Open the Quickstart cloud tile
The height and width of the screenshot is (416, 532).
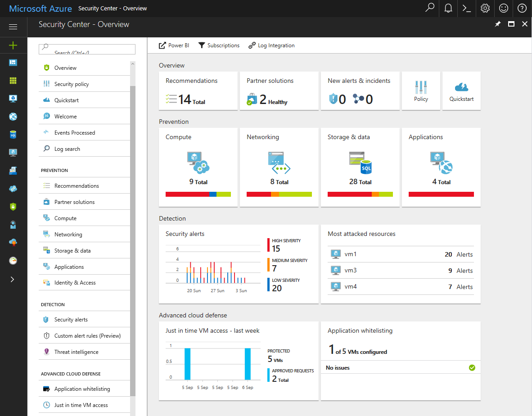461,90
